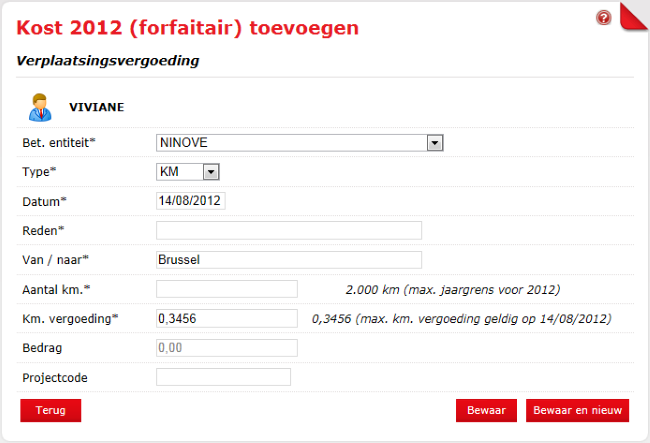Click the 'Aantal km.*' label
The width and height of the screenshot is (650, 443).
[56, 289]
